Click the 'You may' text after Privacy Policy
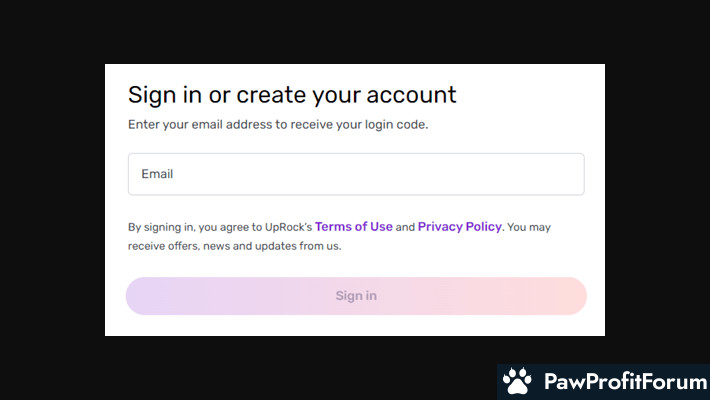710x400 pixels. point(529,227)
